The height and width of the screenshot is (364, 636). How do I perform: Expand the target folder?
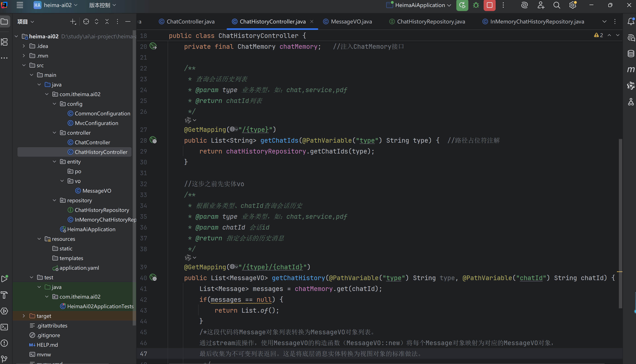[x=24, y=316]
